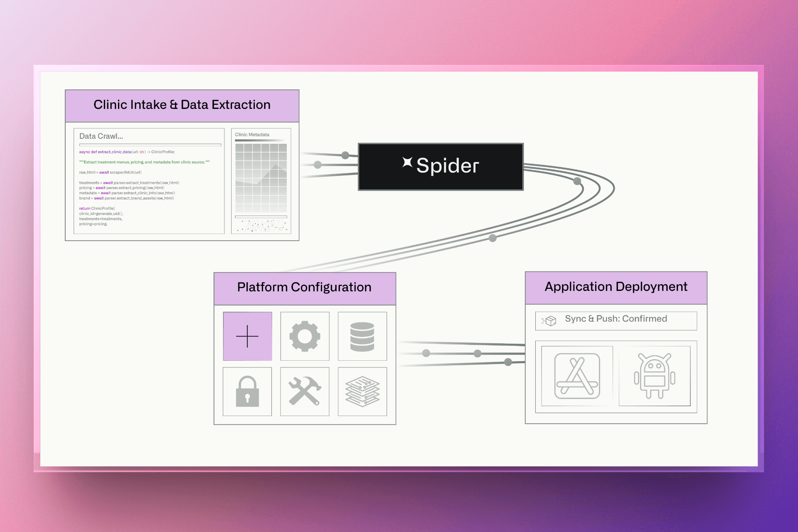The image size is (798, 532).
Task: Open the App Store deployment icon
Action: [577, 376]
